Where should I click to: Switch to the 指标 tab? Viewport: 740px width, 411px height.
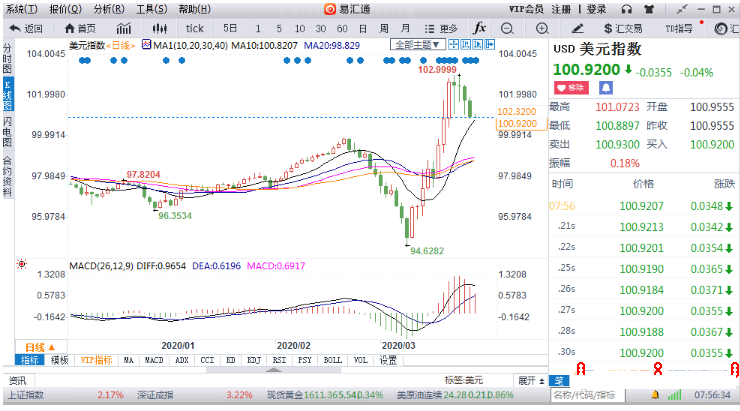[30, 361]
